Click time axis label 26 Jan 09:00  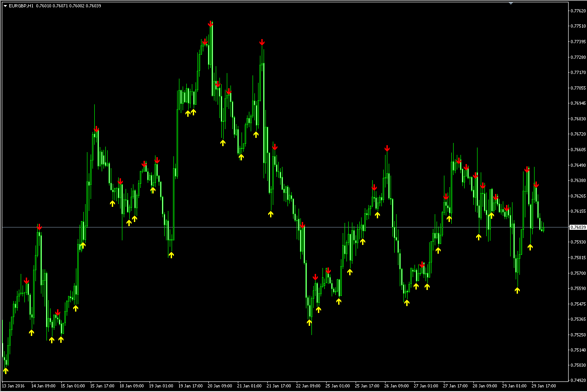point(397,386)
